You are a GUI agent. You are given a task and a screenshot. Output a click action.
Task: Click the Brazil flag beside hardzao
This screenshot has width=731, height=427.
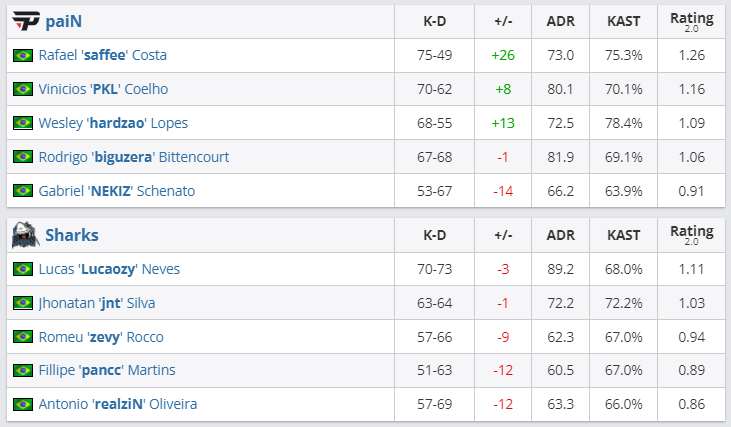[22, 123]
